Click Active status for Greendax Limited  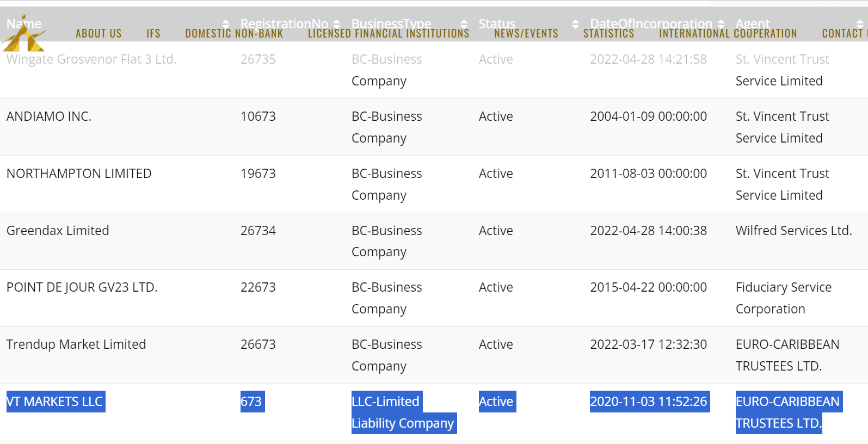(x=496, y=231)
